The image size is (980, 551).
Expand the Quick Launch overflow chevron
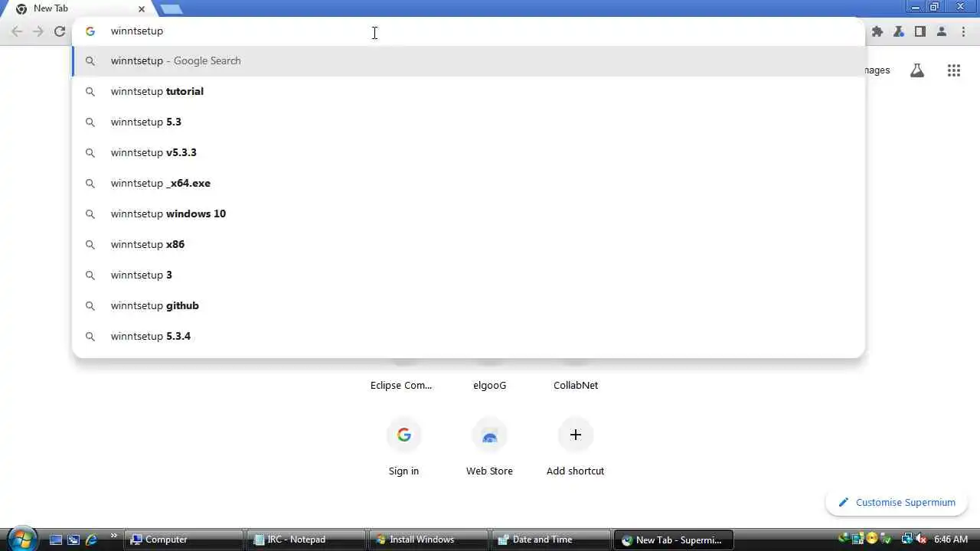pyautogui.click(x=114, y=536)
